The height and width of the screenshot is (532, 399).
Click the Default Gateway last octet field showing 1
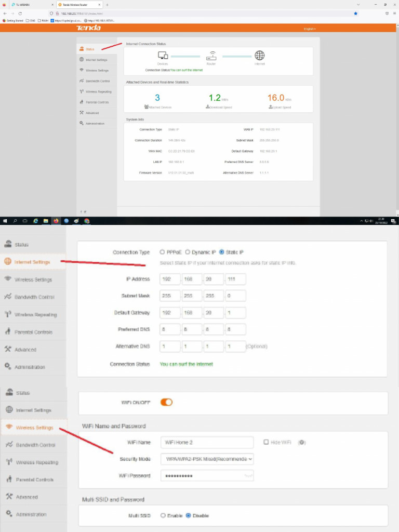point(235,312)
